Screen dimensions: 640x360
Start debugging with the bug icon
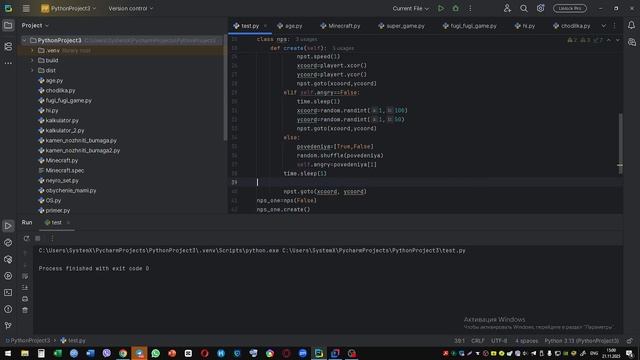click(456, 8)
